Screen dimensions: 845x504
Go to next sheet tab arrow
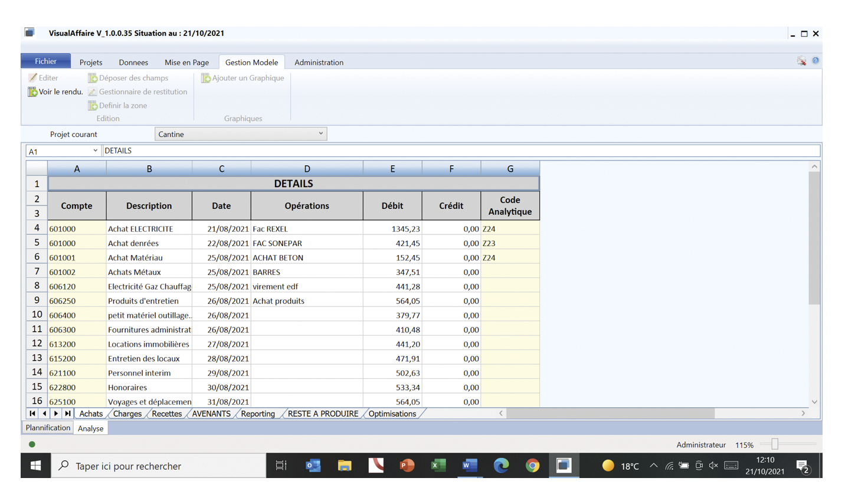(56, 414)
